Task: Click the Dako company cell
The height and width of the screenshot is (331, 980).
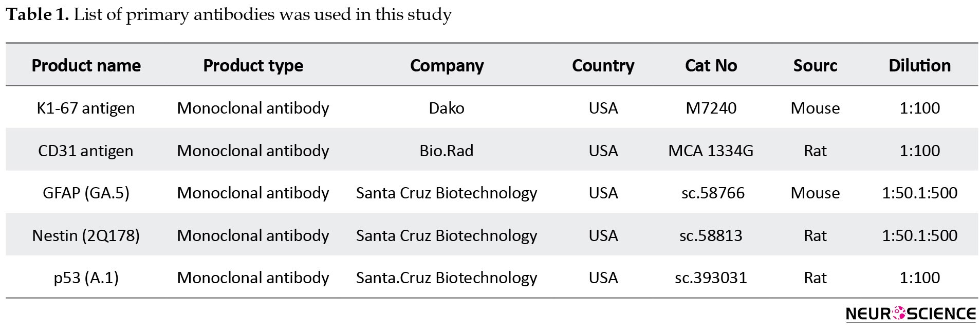Action: [x=447, y=108]
